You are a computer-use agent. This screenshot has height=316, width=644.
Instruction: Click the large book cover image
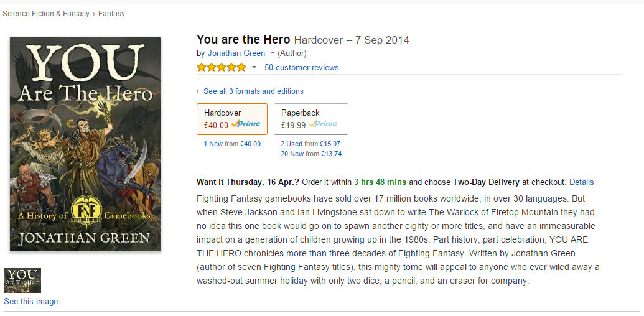coord(85,144)
